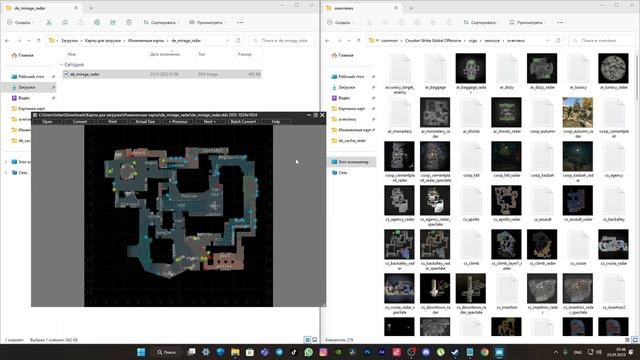Click refresh button next to overviews address bar
The width and height of the screenshot is (640, 360).
[x=558, y=40]
